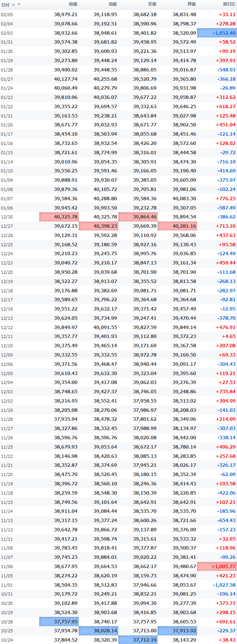Click the change value -422.06
The image size is (237, 644).
point(226,493)
